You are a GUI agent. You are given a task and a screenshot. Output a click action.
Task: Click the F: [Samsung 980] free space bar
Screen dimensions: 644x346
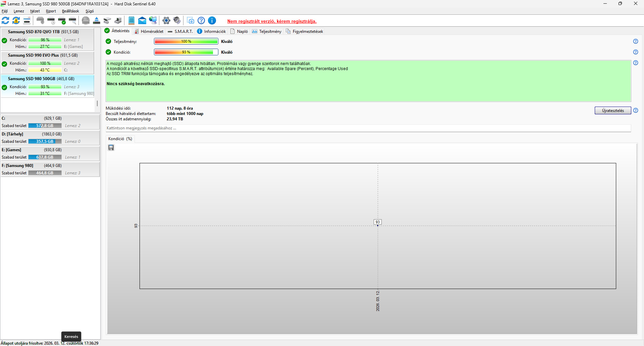pos(45,173)
